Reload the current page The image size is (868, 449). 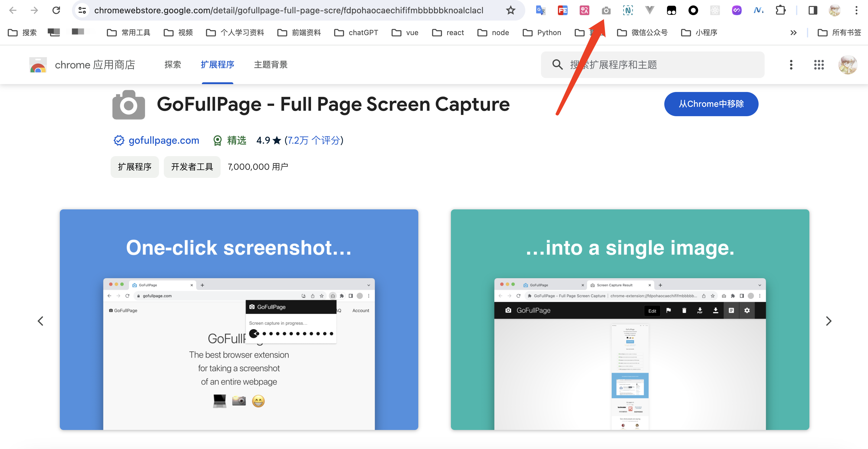click(56, 11)
